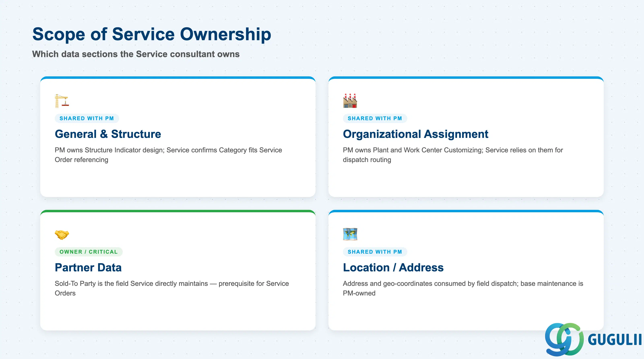Click description starting 'Sold-To Party is the field'
This screenshot has height=359, width=644.
pos(172,288)
